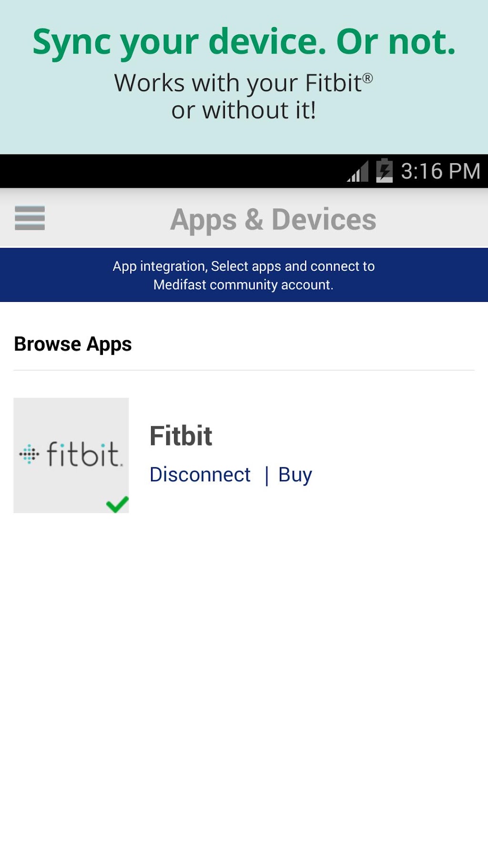Open the hamburger navigation menu
Viewport: 488px width, 868px height.
[30, 218]
